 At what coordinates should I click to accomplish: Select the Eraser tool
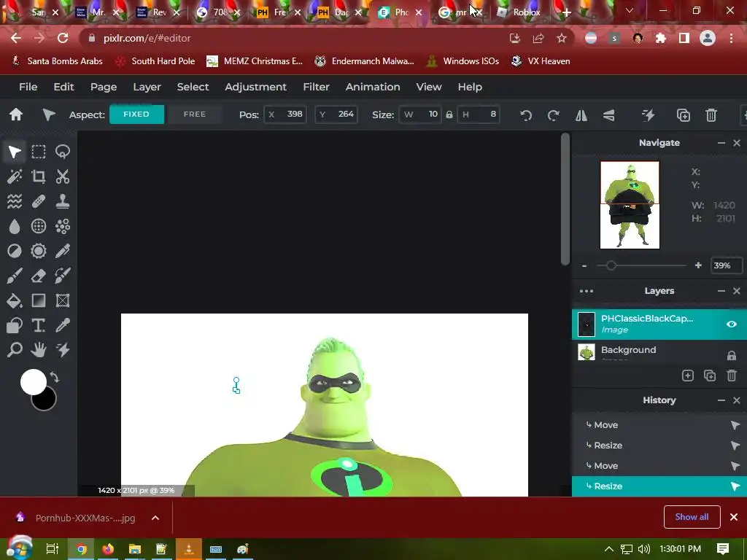click(39, 275)
